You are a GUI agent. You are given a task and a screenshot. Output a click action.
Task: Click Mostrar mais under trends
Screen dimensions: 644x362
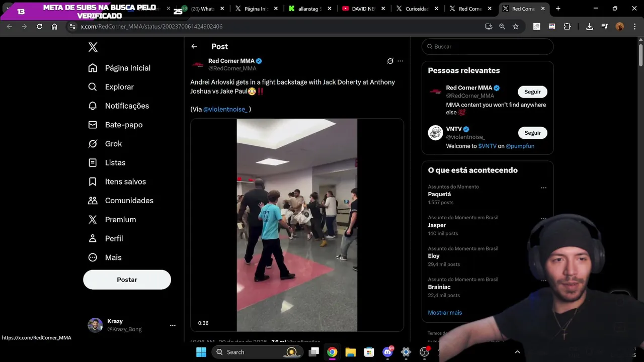click(x=445, y=313)
